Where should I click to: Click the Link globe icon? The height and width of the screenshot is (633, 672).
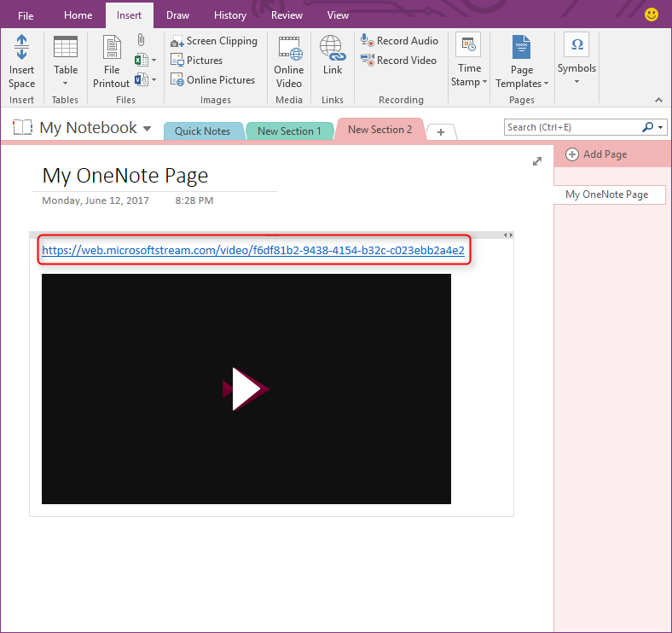tap(333, 48)
